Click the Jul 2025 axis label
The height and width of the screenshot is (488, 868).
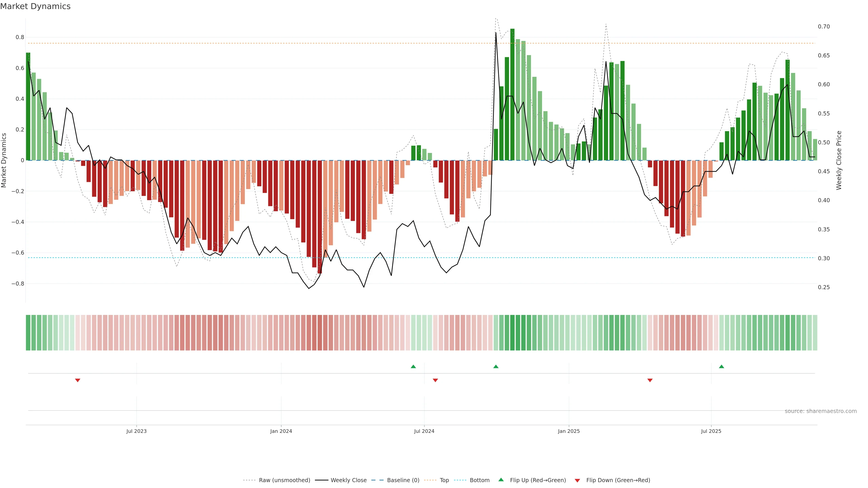[x=711, y=431]
